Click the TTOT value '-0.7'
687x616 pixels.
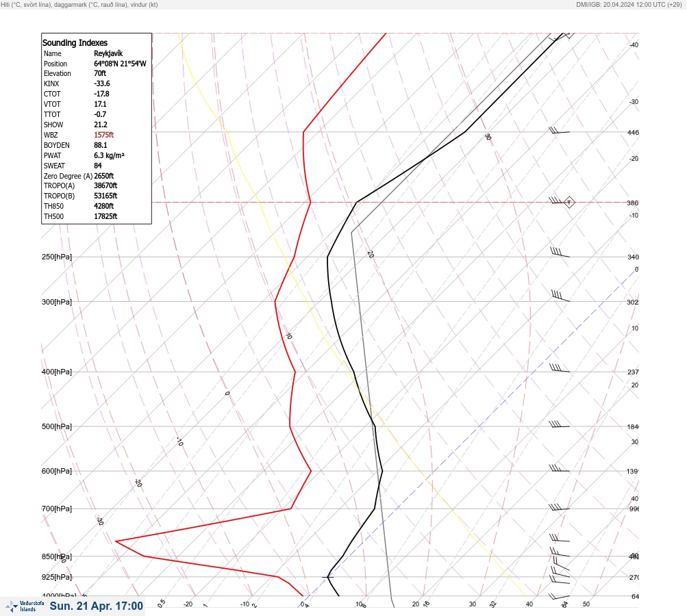100,114
